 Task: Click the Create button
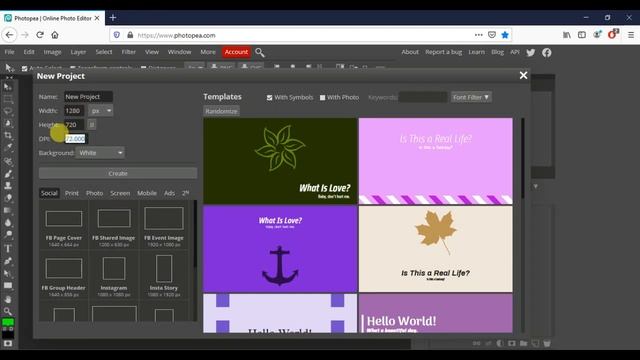(x=118, y=173)
